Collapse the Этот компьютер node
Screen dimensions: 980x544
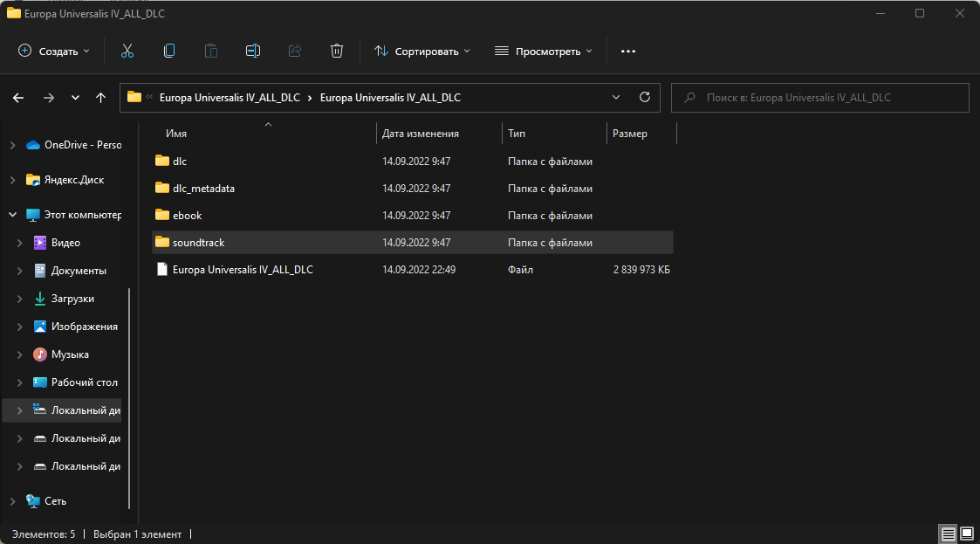[x=12, y=215]
